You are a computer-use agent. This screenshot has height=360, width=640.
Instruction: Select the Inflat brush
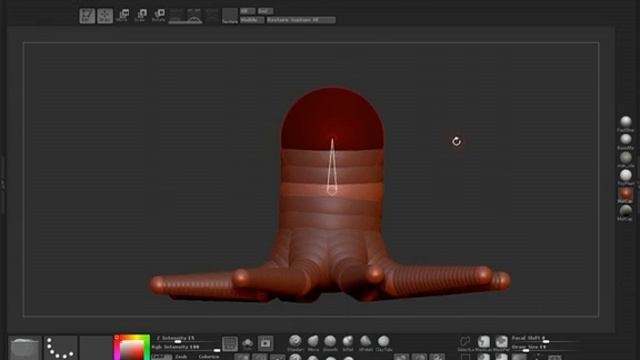pyautogui.click(x=348, y=343)
